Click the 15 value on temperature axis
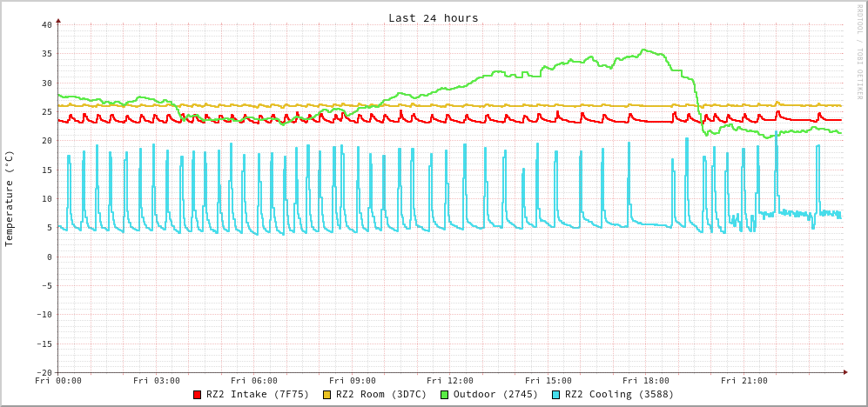 click(46, 170)
